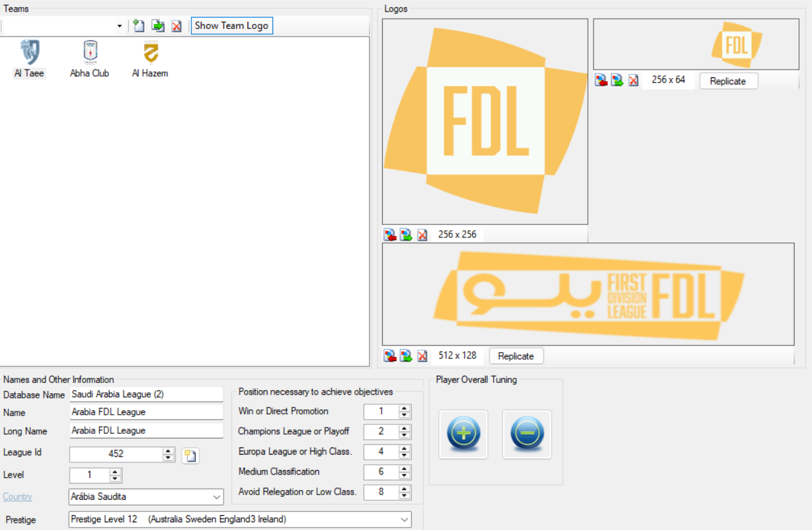Viewport: 812px width, 530px height.
Task: Click the new ID icon beside League Id
Action: [x=190, y=456]
